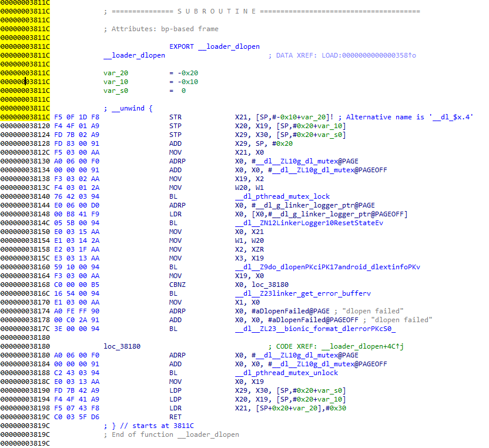489x448 pixels.
Task: Follow the __bionic_format_dlerror call symbol
Action: [315, 329]
